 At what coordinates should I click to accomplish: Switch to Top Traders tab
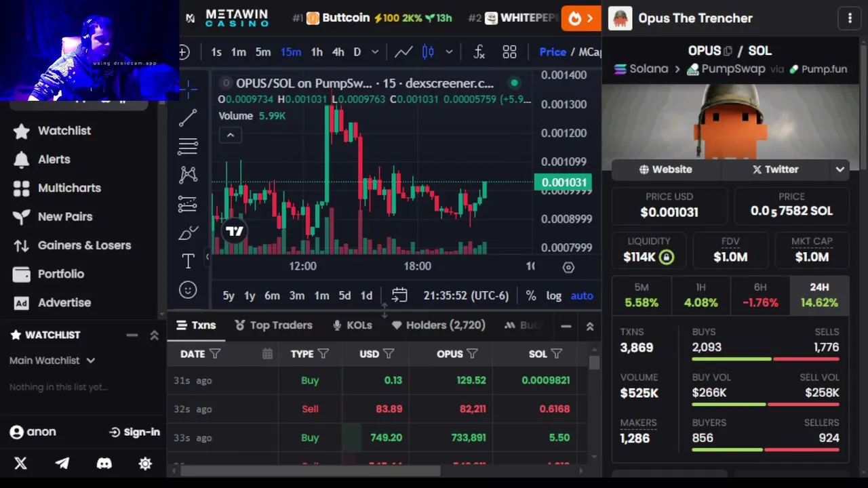pos(273,325)
